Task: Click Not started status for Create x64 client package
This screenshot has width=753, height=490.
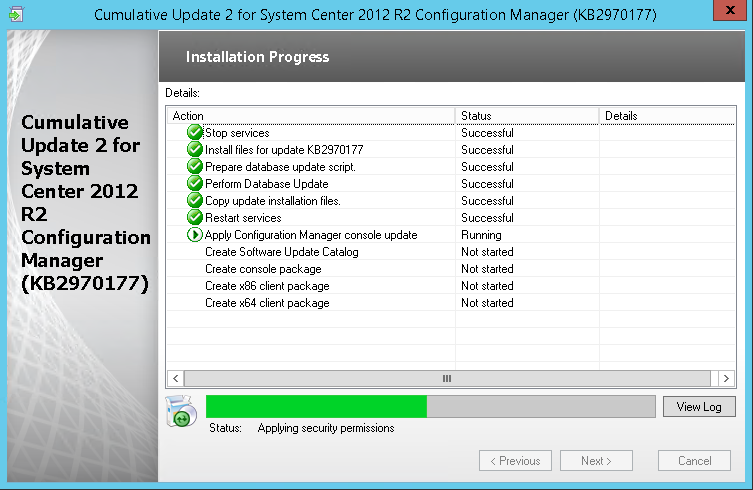Action: (487, 303)
